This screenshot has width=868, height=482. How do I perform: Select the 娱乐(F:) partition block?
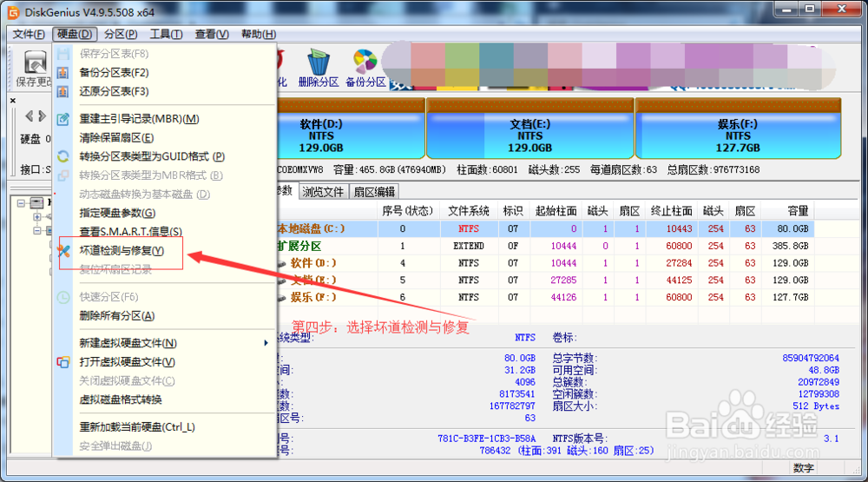[739, 129]
